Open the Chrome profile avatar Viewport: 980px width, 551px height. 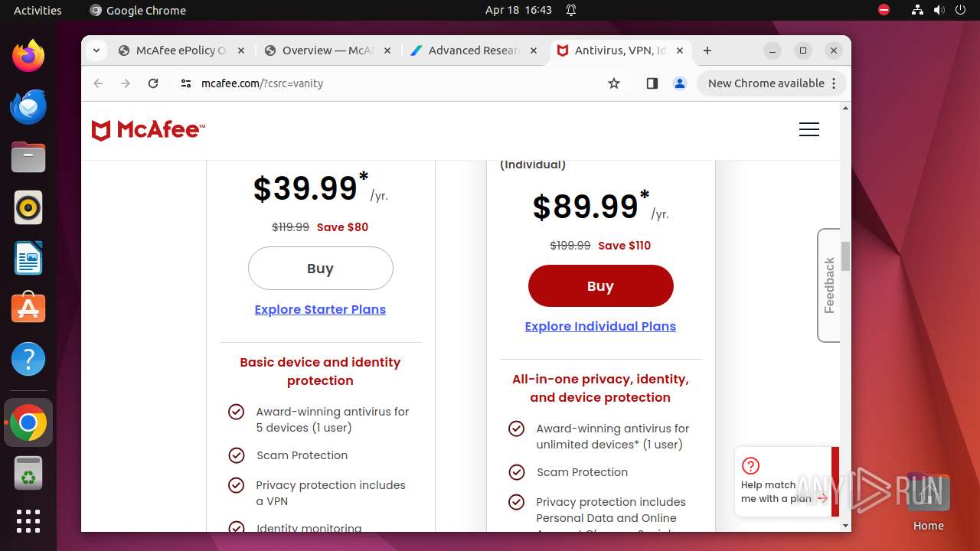tap(679, 83)
